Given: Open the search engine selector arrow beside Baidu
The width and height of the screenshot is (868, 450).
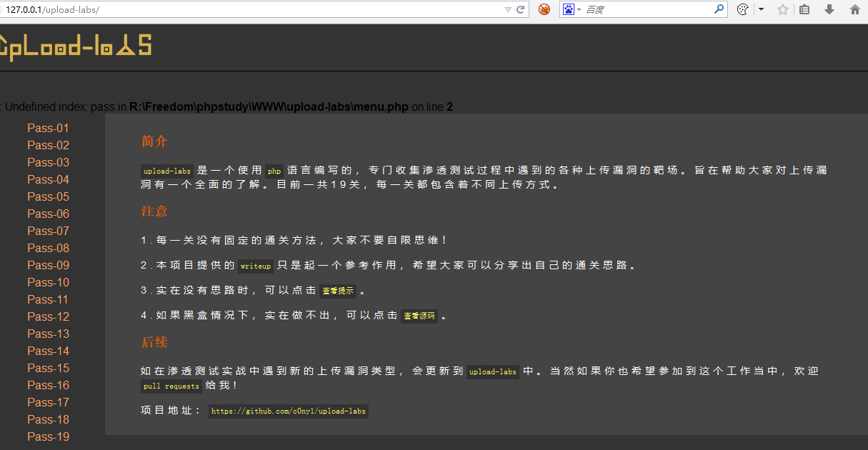Looking at the screenshot, I should tap(579, 9).
